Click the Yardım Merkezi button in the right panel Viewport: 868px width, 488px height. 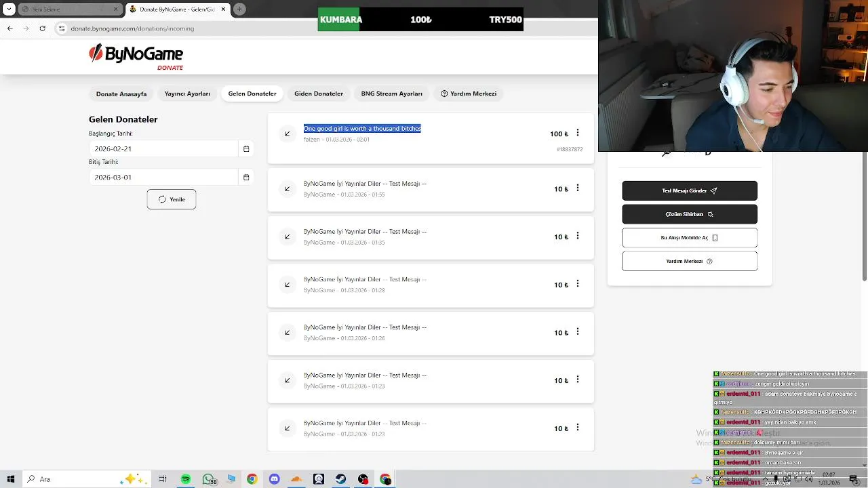click(x=690, y=261)
